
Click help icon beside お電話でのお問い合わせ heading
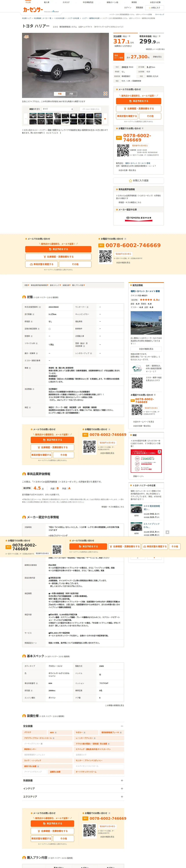(142, 128)
